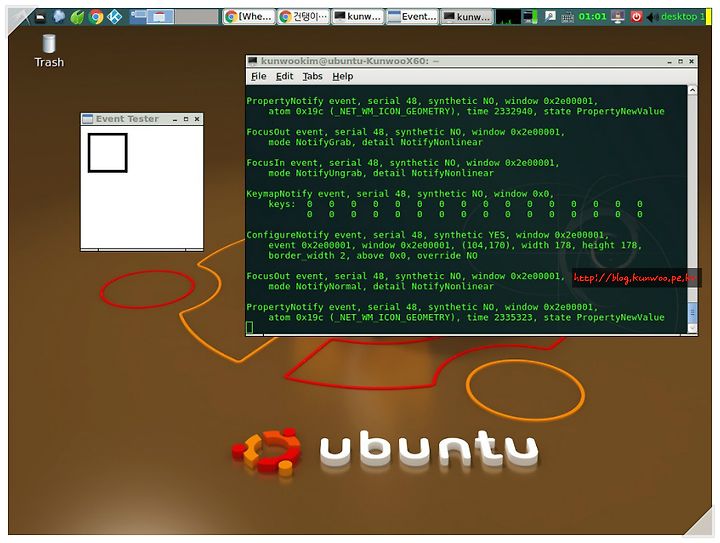Click the volume speaker tray icon
This screenshot has width=720, height=543.
[x=652, y=17]
